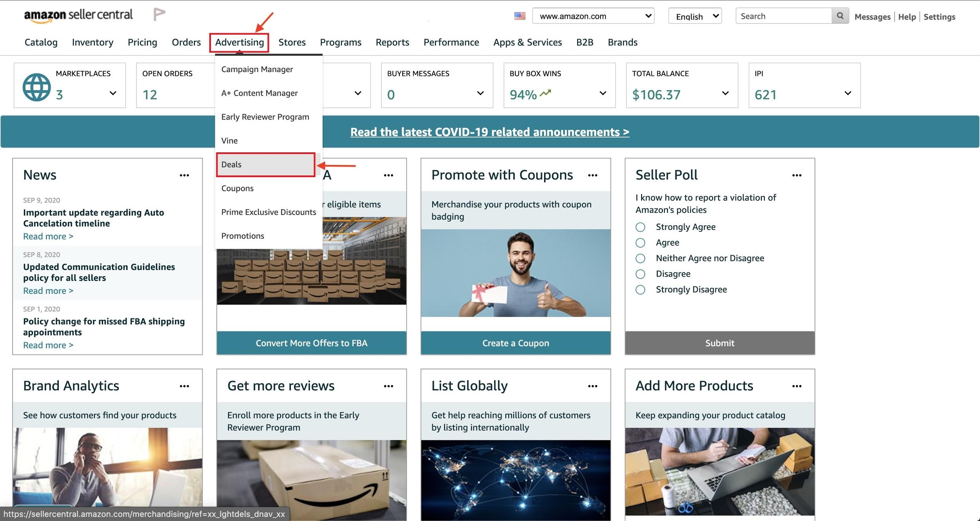Image resolution: width=980 pixels, height=521 pixels.
Task: Select Agree poll option
Action: [640, 243]
